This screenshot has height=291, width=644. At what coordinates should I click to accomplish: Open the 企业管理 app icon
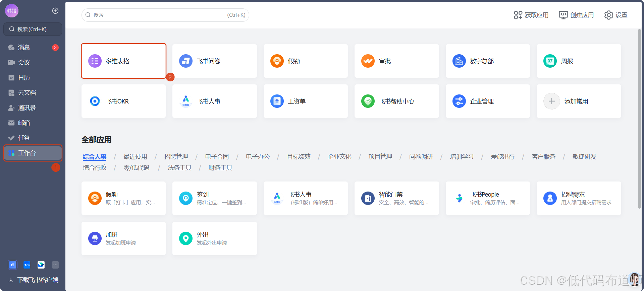[x=459, y=101]
